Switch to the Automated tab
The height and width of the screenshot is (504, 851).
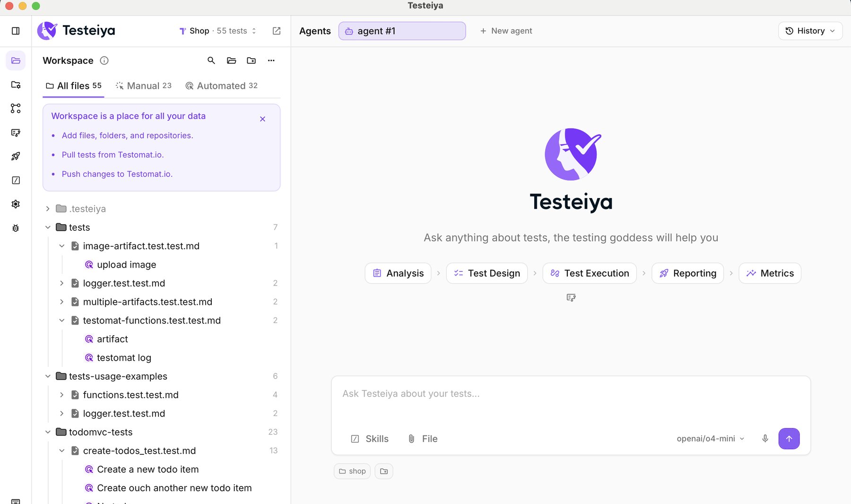(221, 86)
